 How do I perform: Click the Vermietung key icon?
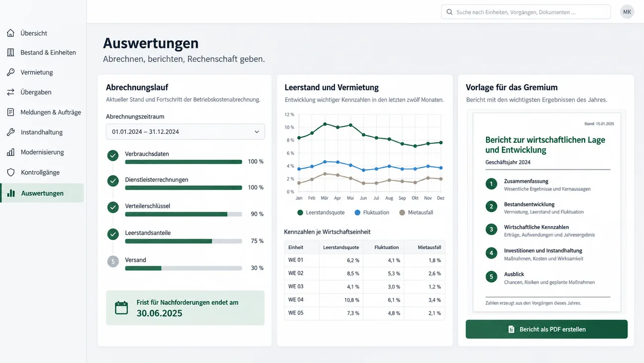coord(10,72)
